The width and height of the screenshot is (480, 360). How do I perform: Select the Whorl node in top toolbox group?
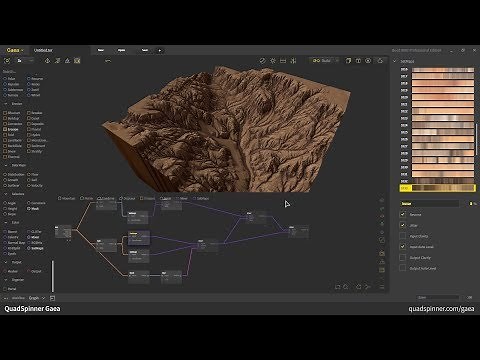pos(34,95)
